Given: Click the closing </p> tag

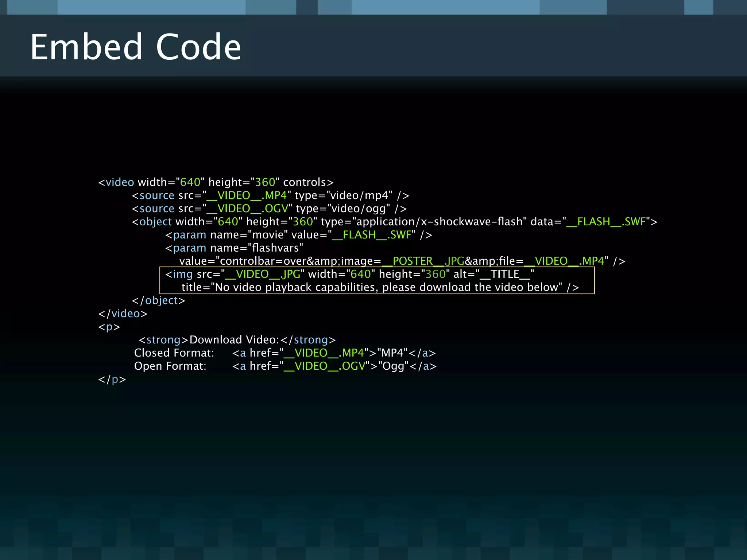Looking at the screenshot, I should (x=112, y=379).
